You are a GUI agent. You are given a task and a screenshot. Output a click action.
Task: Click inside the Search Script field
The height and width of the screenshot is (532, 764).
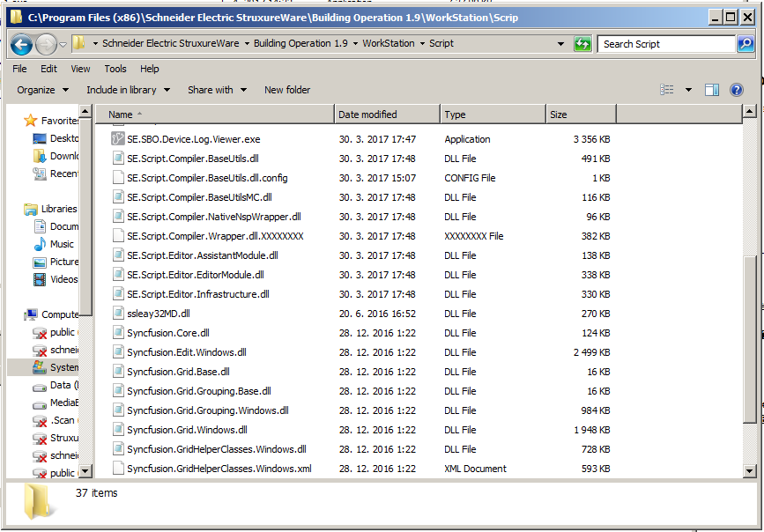click(666, 44)
